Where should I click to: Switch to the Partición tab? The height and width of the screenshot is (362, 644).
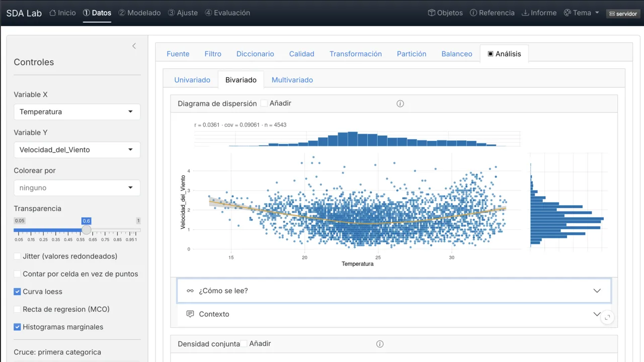coord(412,54)
